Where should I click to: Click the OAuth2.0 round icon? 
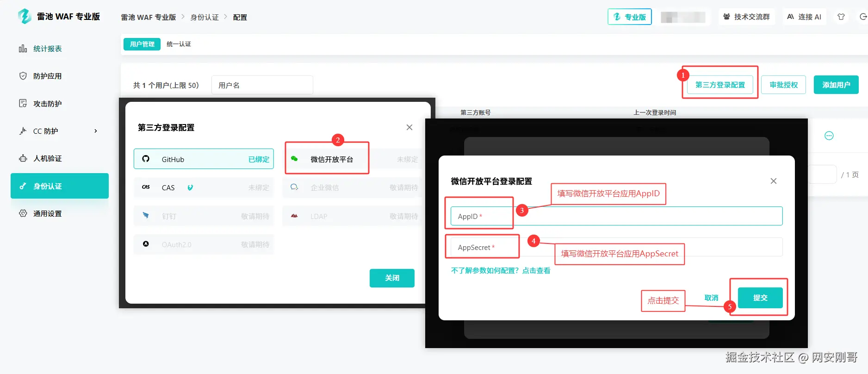[x=146, y=244]
